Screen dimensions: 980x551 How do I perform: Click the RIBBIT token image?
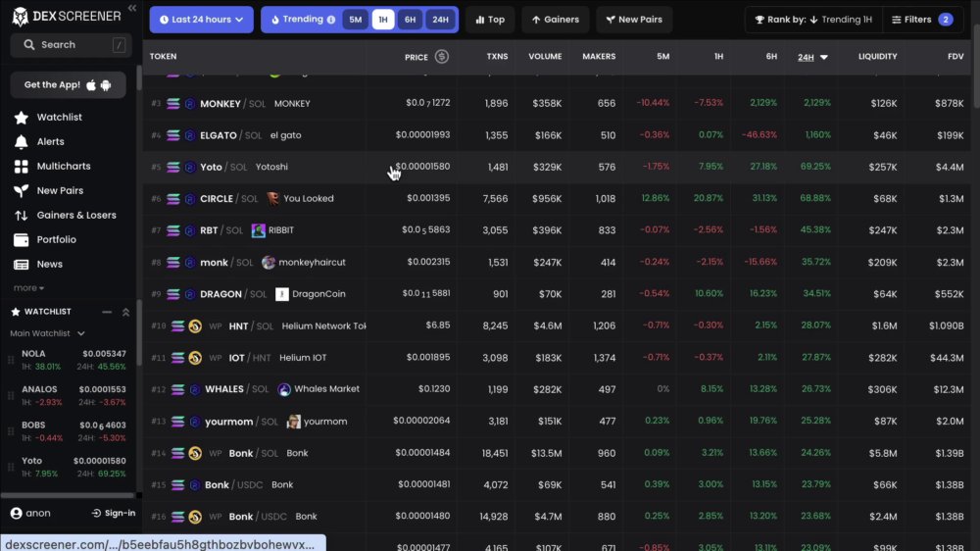pyautogui.click(x=258, y=230)
